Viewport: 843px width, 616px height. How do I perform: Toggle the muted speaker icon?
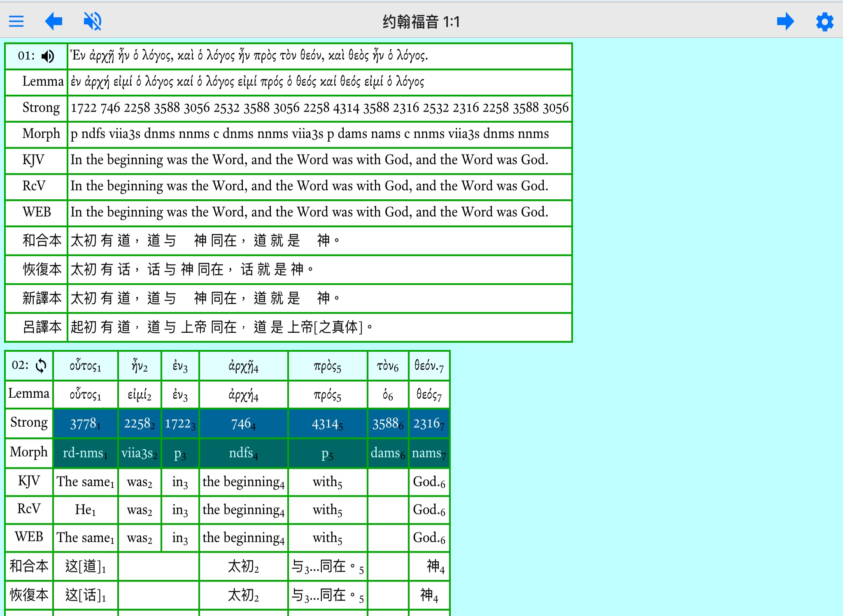[x=93, y=21]
